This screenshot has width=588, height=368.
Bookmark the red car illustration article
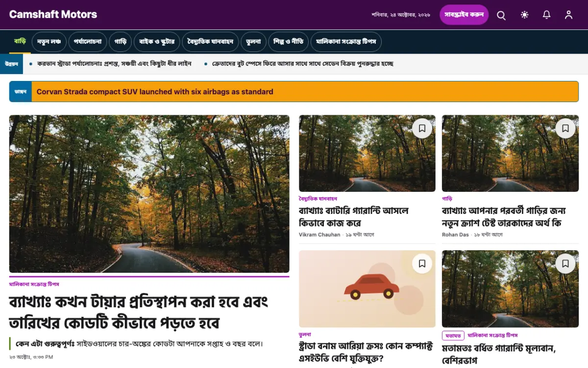(x=422, y=264)
